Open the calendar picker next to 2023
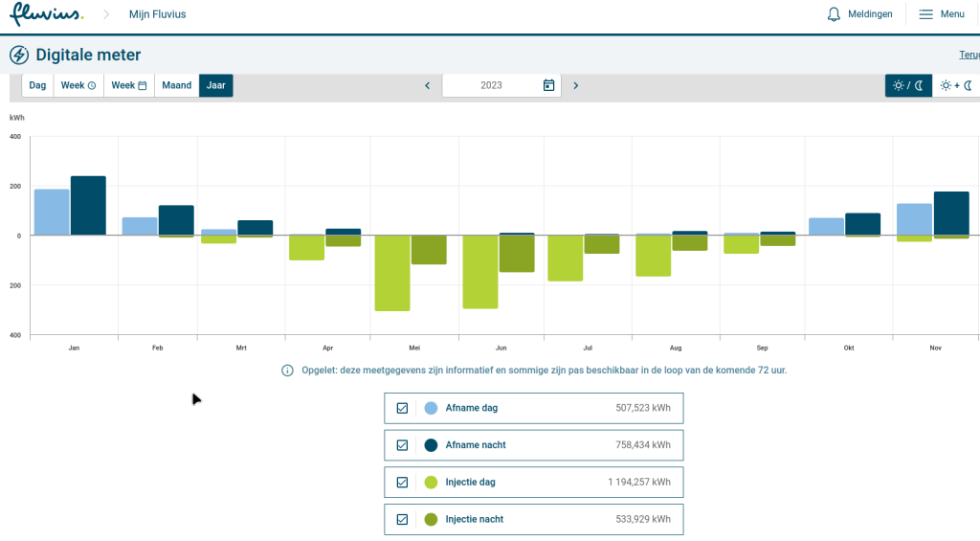The width and height of the screenshot is (980, 541). pos(548,85)
